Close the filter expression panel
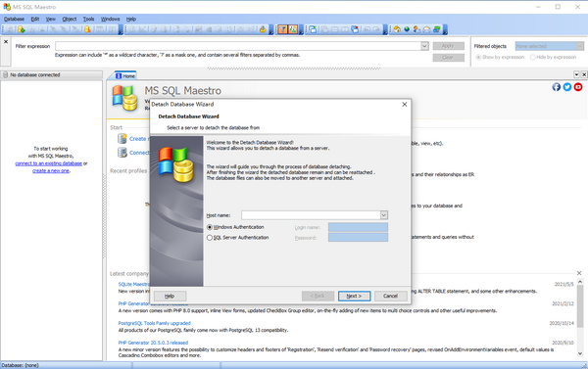588x369 pixels. tap(6, 41)
